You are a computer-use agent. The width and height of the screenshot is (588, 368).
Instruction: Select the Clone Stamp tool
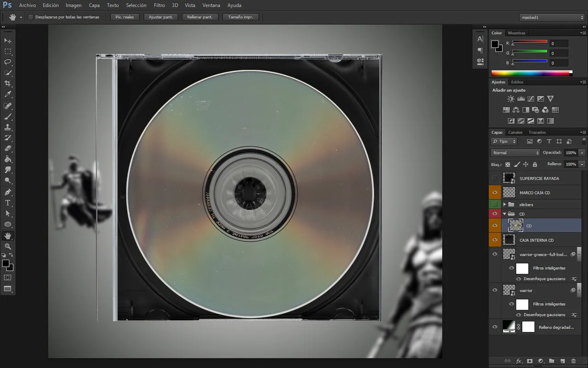[x=8, y=127]
